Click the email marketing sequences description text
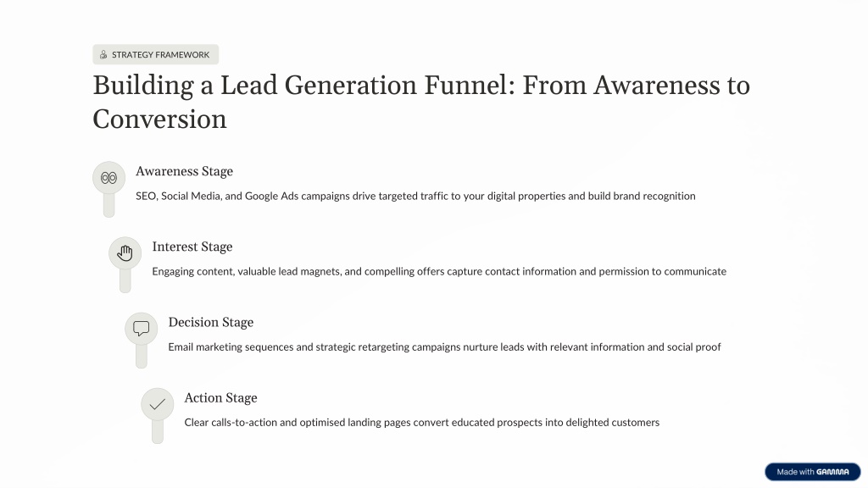The image size is (868, 488). (x=444, y=347)
